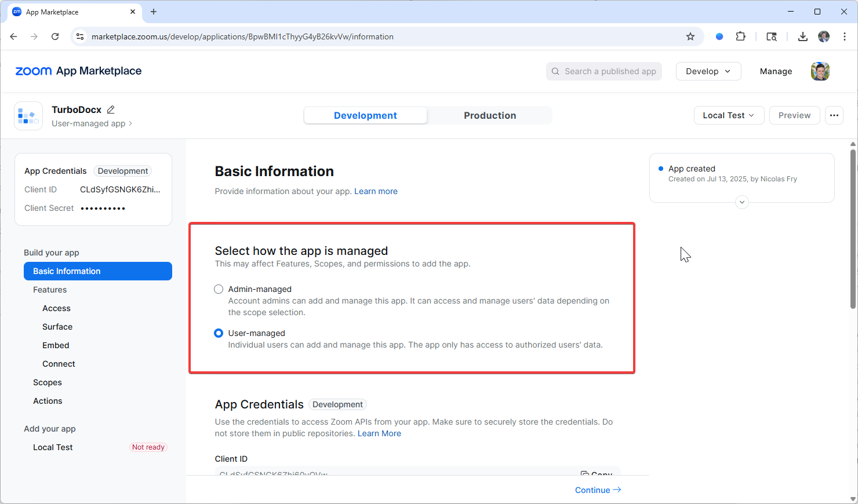Open Features in sidebar

50,290
